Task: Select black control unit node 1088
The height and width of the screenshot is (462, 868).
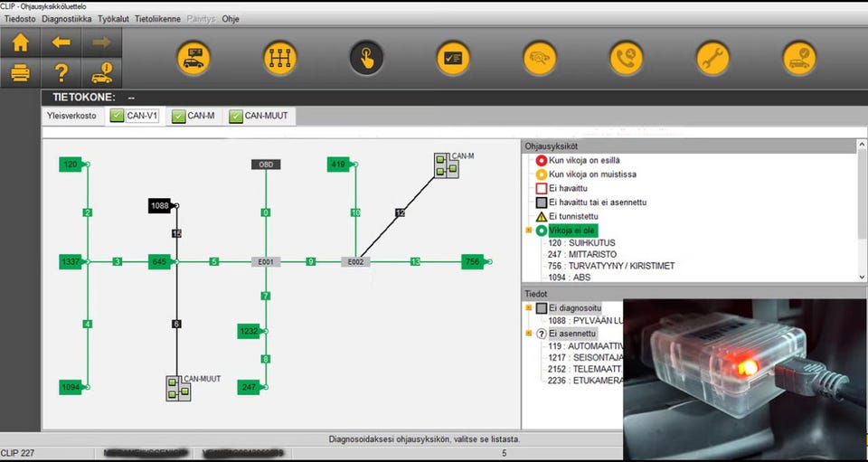Action: pyautogui.click(x=161, y=206)
